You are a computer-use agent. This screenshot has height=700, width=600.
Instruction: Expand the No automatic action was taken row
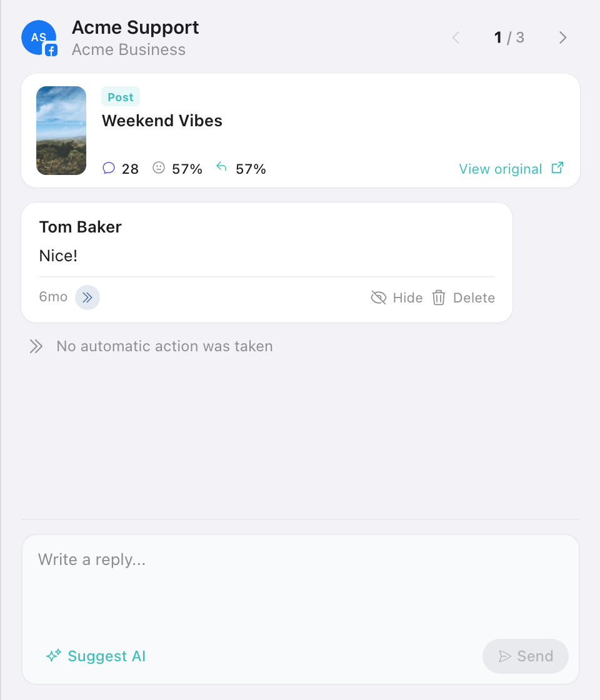tap(151, 346)
